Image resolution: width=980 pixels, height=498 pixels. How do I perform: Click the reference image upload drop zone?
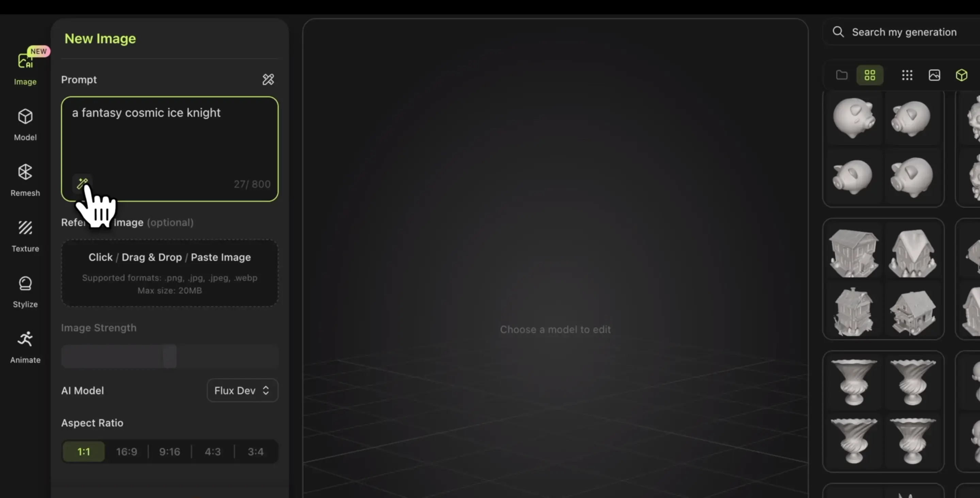pos(170,272)
